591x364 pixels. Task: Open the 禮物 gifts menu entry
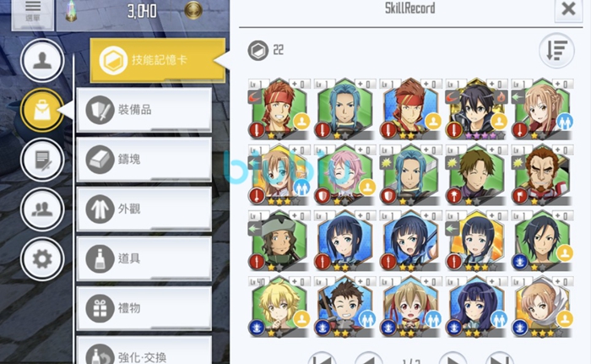(x=144, y=308)
